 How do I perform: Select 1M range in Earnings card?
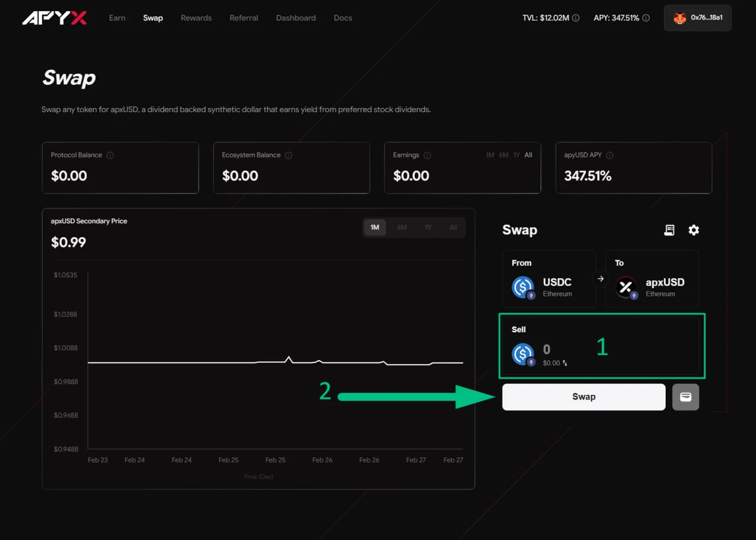coord(490,155)
